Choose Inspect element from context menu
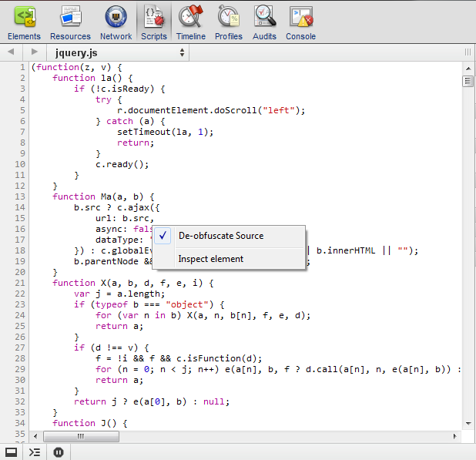Screen dimensions: 476x460 click(x=229, y=259)
